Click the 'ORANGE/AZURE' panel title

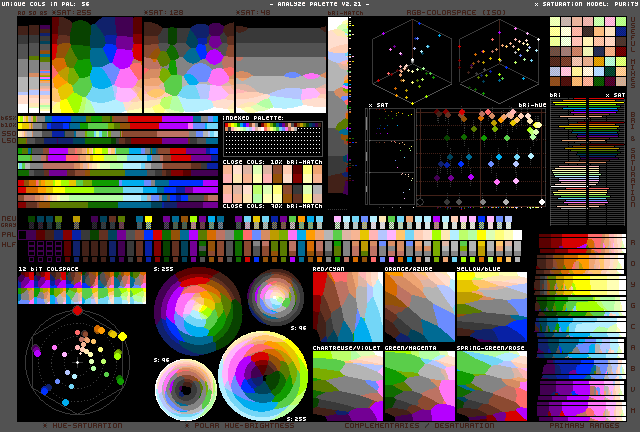409,269
